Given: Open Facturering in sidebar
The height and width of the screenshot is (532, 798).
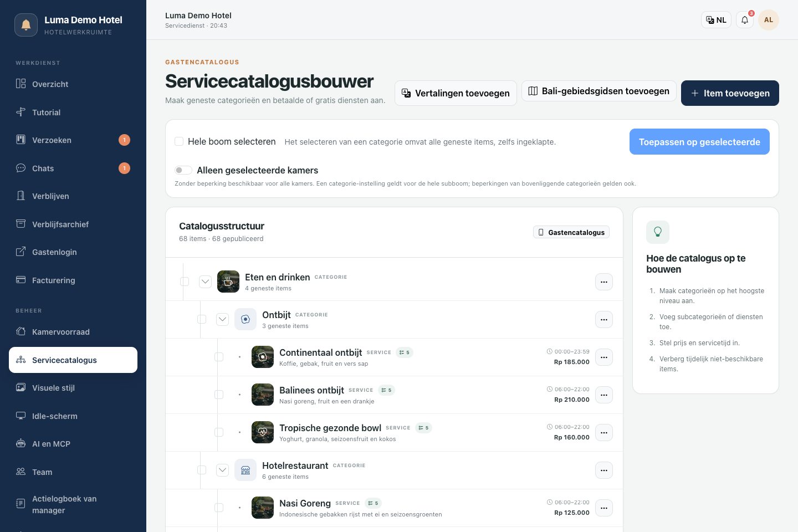Looking at the screenshot, I should pyautogui.click(x=73, y=280).
